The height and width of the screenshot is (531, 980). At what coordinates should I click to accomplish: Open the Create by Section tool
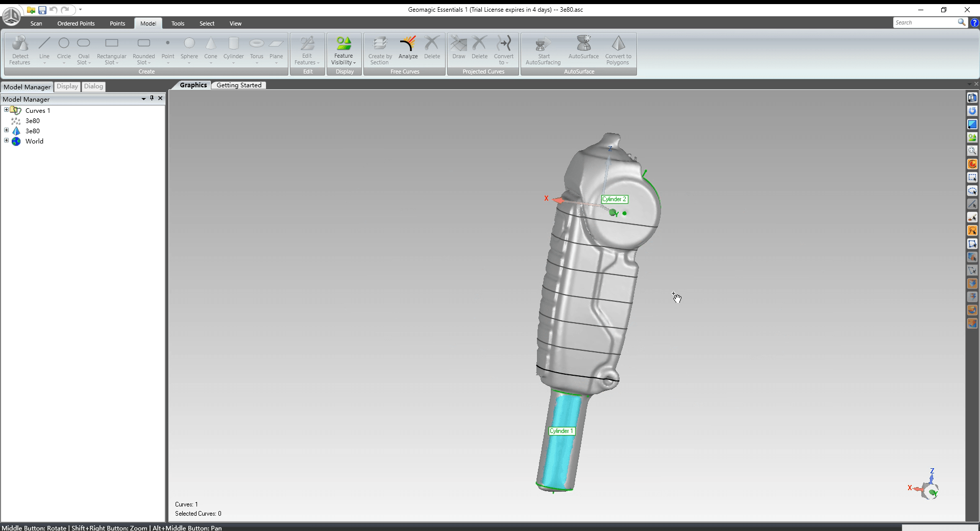[379, 50]
